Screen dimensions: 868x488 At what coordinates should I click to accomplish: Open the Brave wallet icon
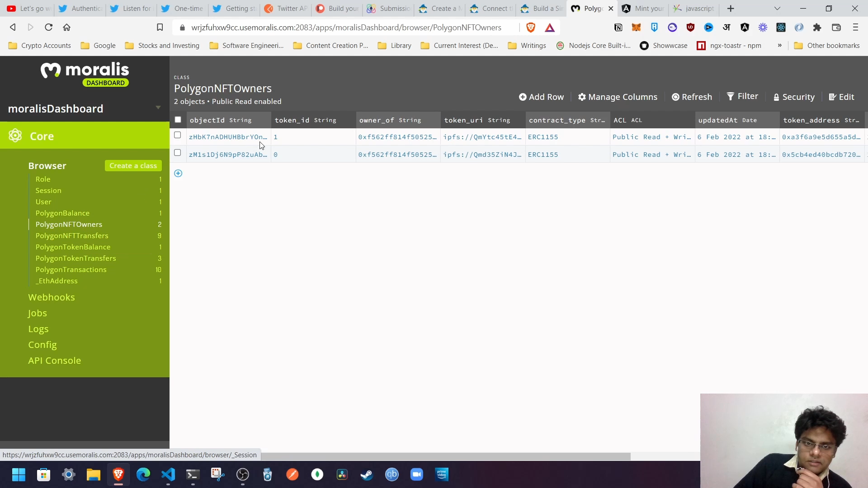836,28
